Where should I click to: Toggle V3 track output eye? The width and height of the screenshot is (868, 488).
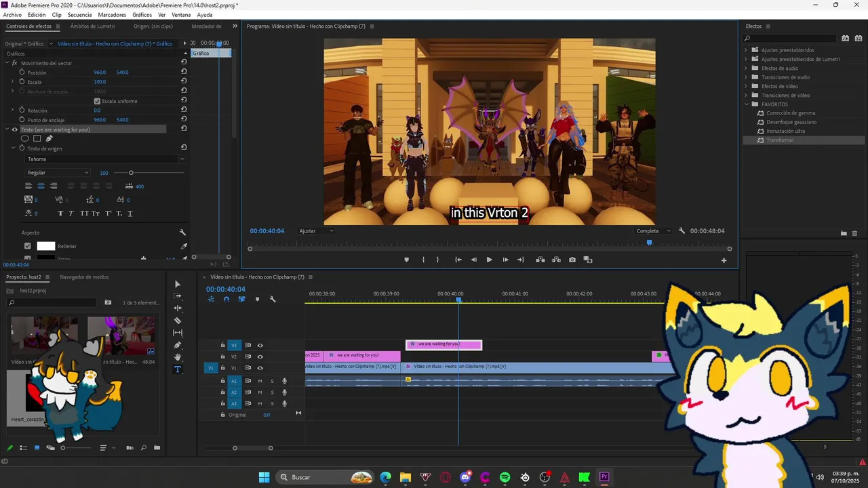point(260,346)
